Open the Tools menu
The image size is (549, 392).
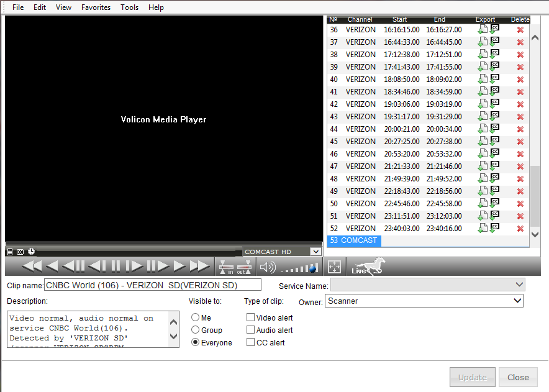(130, 7)
